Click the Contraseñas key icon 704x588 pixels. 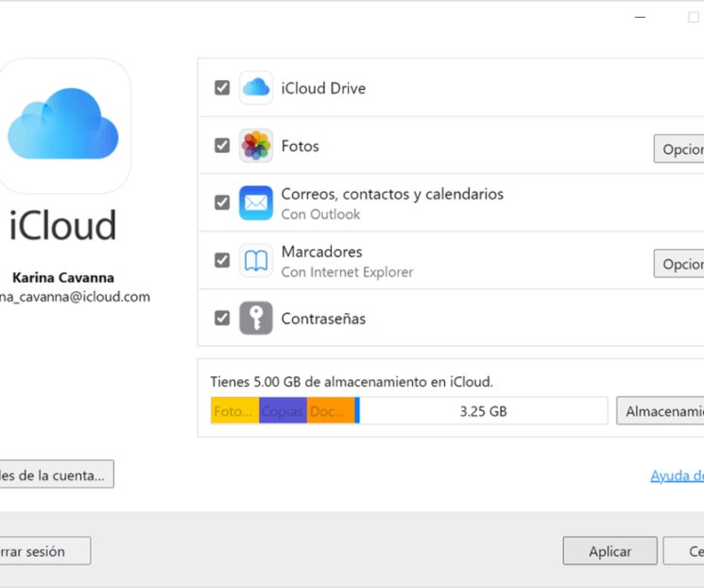click(x=256, y=318)
